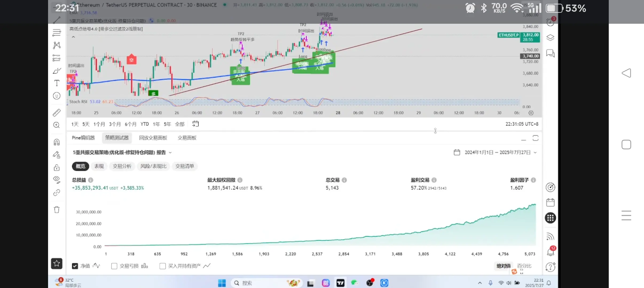Set range to YTD
Screen dimensions: 644x288
[x=145, y=124]
